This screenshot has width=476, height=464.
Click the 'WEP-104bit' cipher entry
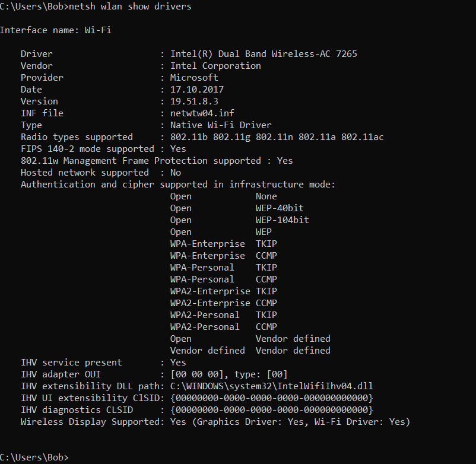pos(283,220)
